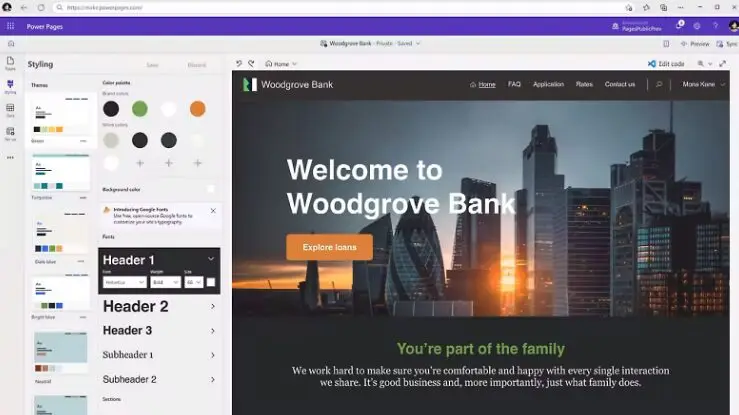The image size is (739, 415).
Task: Open the Header 1 size dropdown
Action: [x=194, y=282]
